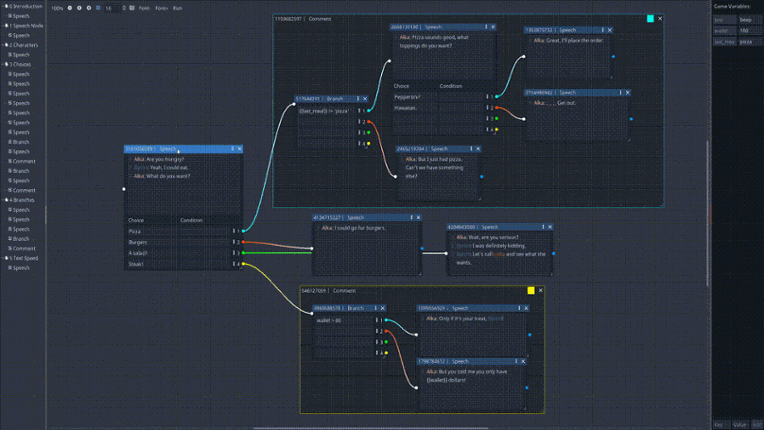Viewport: 764px width, 430px height.
Task: Close the 'Are you hungry?' Speech node
Action: tap(240, 149)
